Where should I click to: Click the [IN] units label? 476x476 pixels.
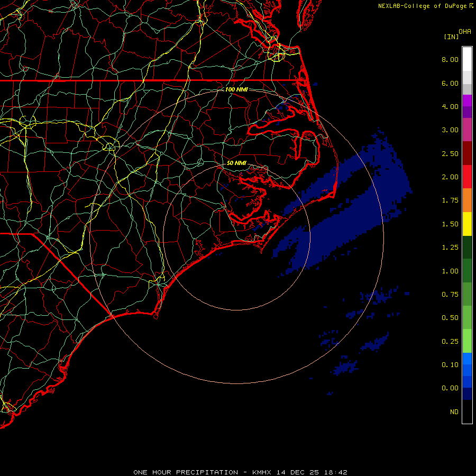tap(451, 36)
